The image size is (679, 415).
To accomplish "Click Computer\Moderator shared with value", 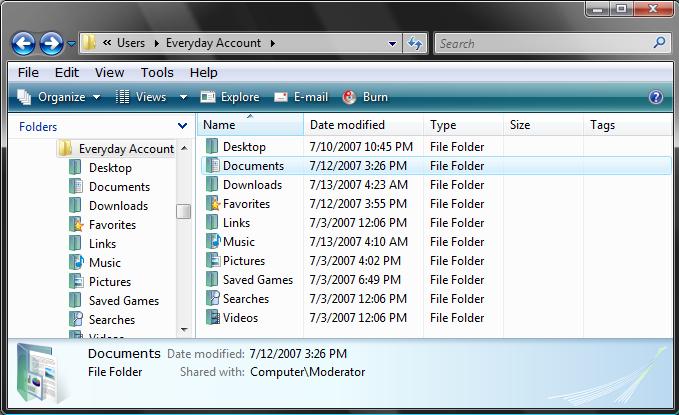I will pos(307,372).
